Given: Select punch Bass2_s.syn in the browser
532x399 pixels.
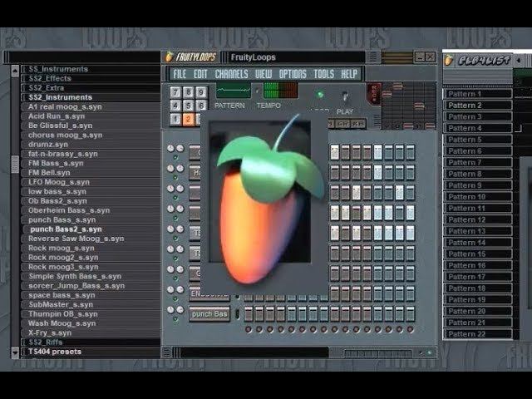Looking at the screenshot, I should coord(90,229).
